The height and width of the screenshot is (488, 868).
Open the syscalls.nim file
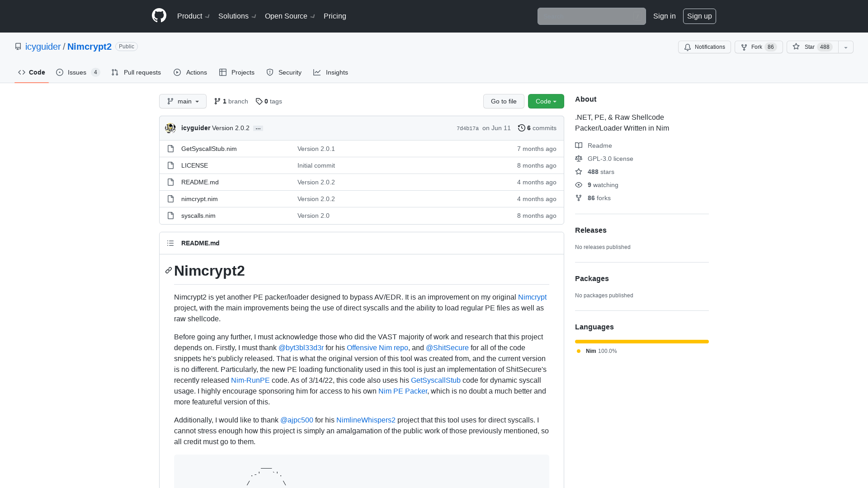pyautogui.click(x=198, y=216)
